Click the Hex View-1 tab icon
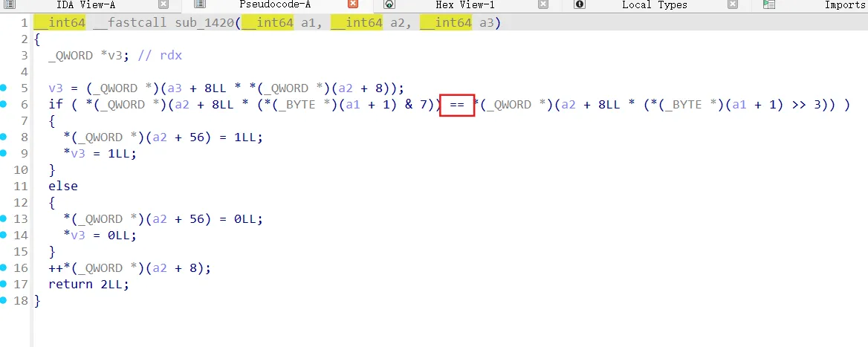The height and width of the screenshot is (347, 868). [389, 4]
